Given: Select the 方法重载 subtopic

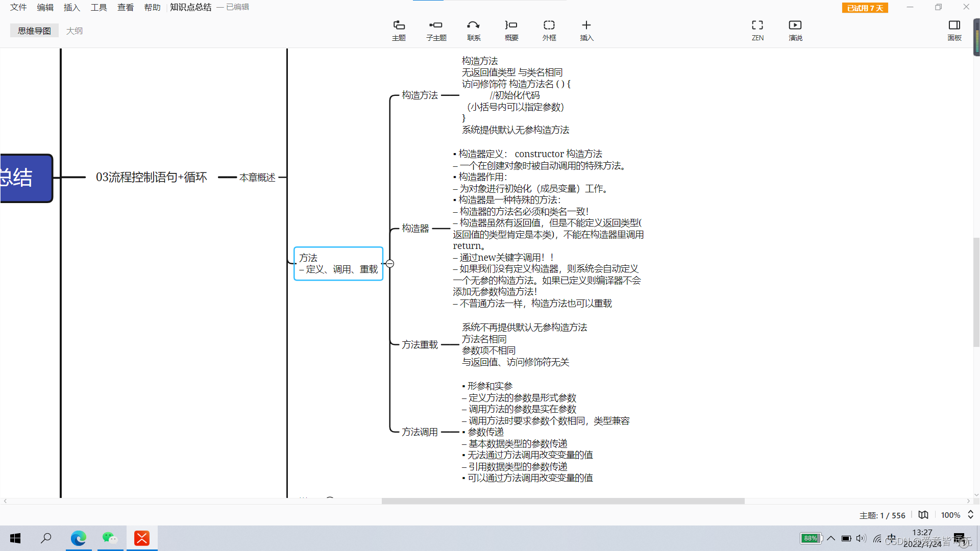Looking at the screenshot, I should tap(420, 344).
